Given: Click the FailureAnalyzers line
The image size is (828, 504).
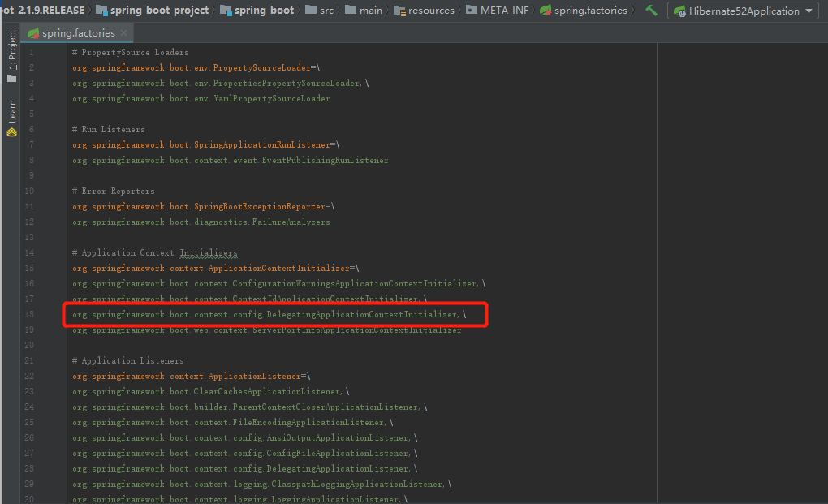Looking at the screenshot, I should [201, 222].
